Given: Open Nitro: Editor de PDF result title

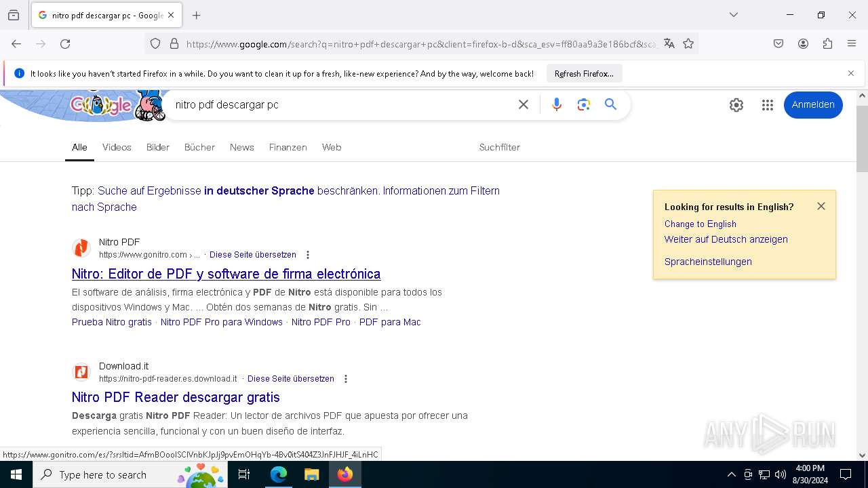Looking at the screenshot, I should tap(226, 274).
